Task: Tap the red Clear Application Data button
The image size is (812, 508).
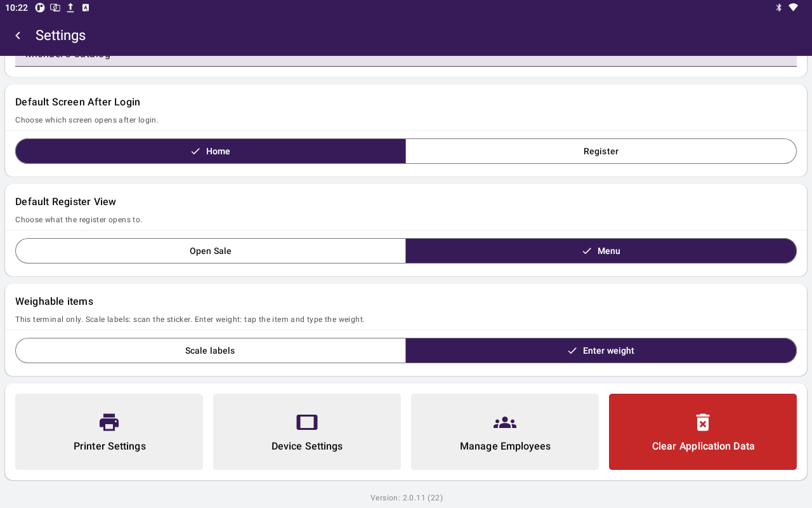Action: pyautogui.click(x=703, y=432)
